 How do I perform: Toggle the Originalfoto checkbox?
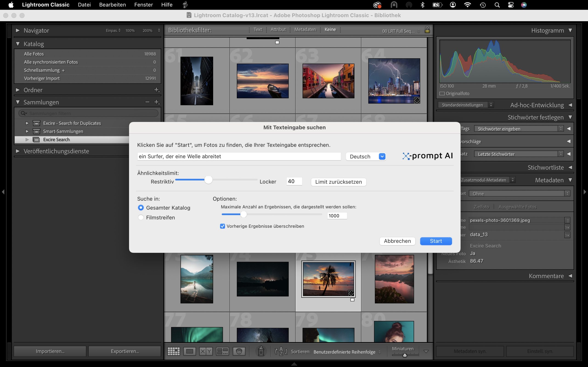[442, 93]
